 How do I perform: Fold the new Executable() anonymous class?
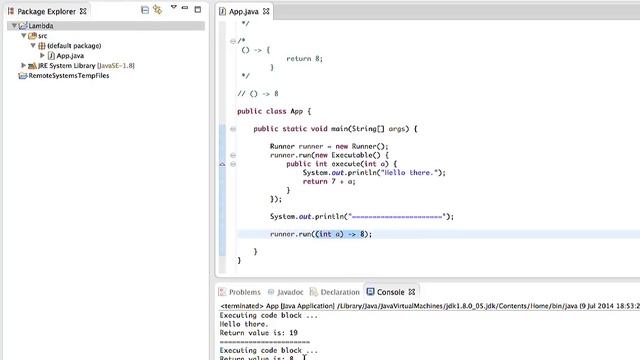click(233, 155)
